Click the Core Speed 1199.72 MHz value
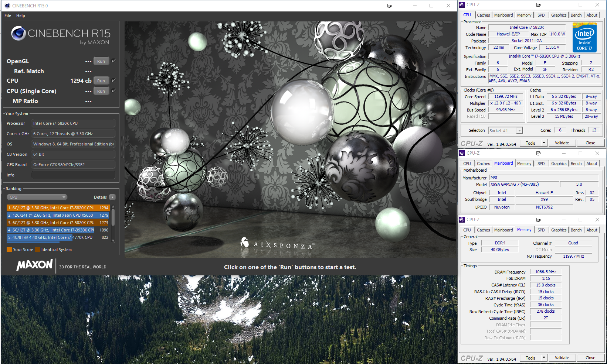 [x=506, y=97]
